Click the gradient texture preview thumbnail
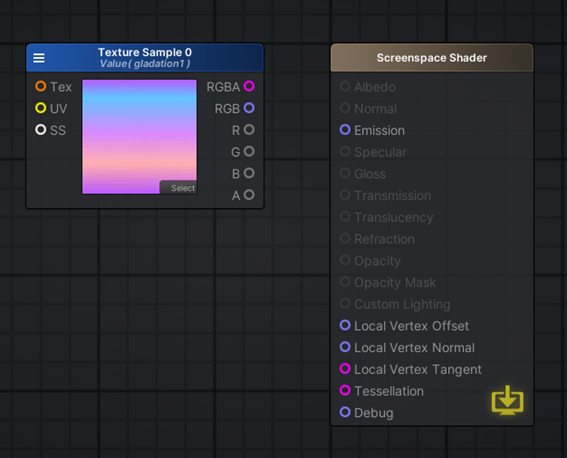Screen dimensions: 567x458 (140, 137)
